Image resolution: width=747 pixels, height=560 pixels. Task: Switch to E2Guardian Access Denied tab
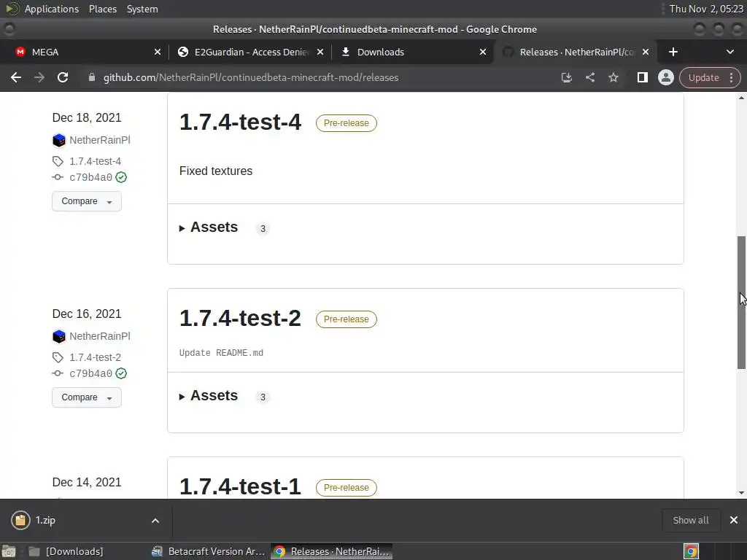click(x=249, y=52)
